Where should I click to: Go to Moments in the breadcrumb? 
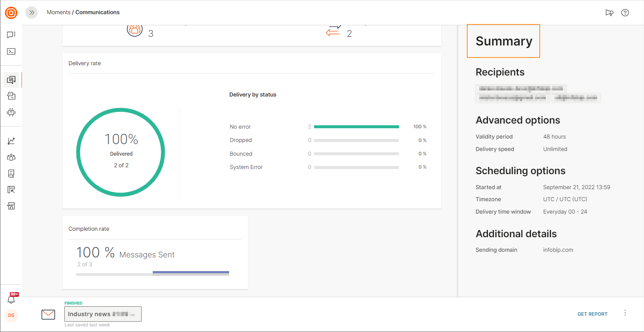(x=58, y=12)
